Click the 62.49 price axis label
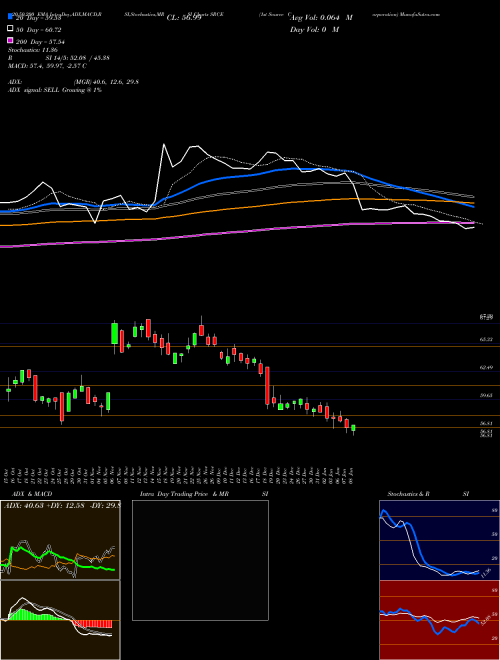The image size is (500, 660). (x=486, y=367)
